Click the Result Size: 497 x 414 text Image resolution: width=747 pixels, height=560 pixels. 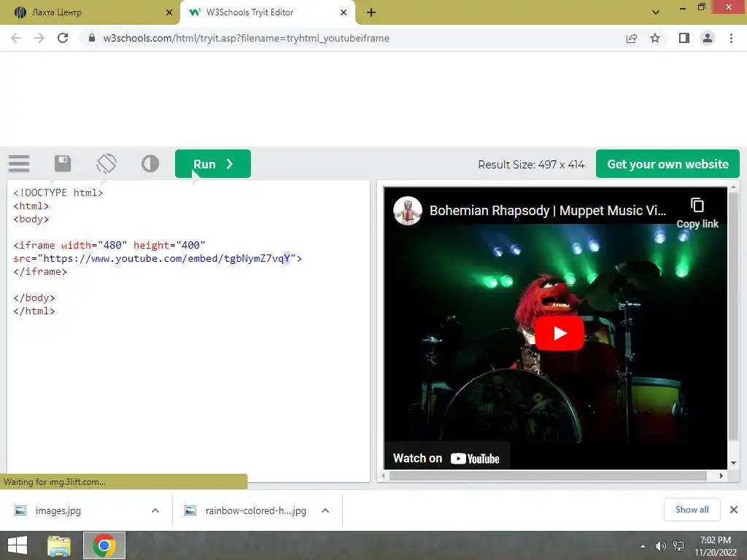click(x=531, y=164)
